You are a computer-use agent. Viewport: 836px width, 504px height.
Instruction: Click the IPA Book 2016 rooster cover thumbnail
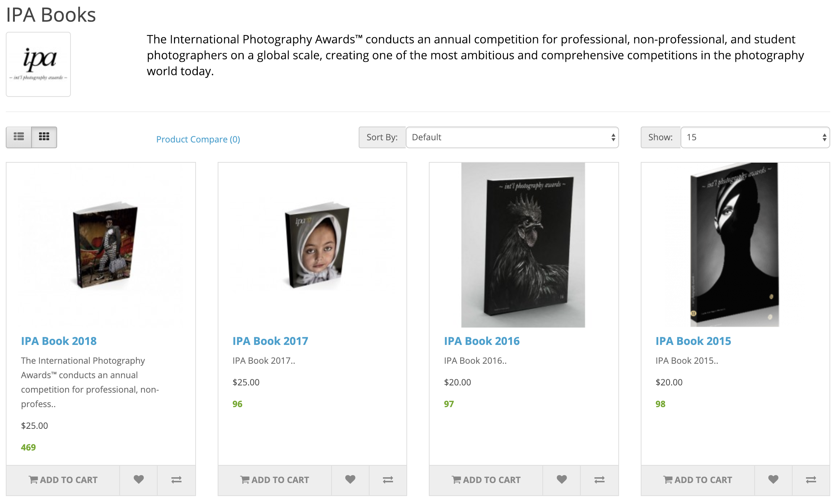[x=523, y=245]
